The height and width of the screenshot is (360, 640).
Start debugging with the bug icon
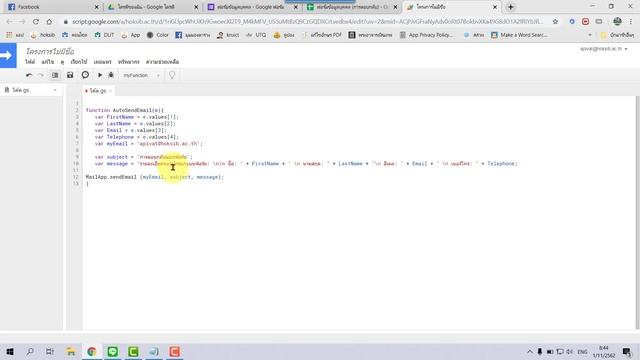[111, 75]
